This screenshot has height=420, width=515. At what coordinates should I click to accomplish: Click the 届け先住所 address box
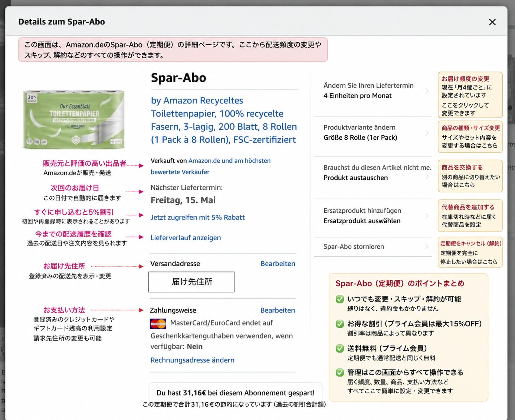pos(191,282)
